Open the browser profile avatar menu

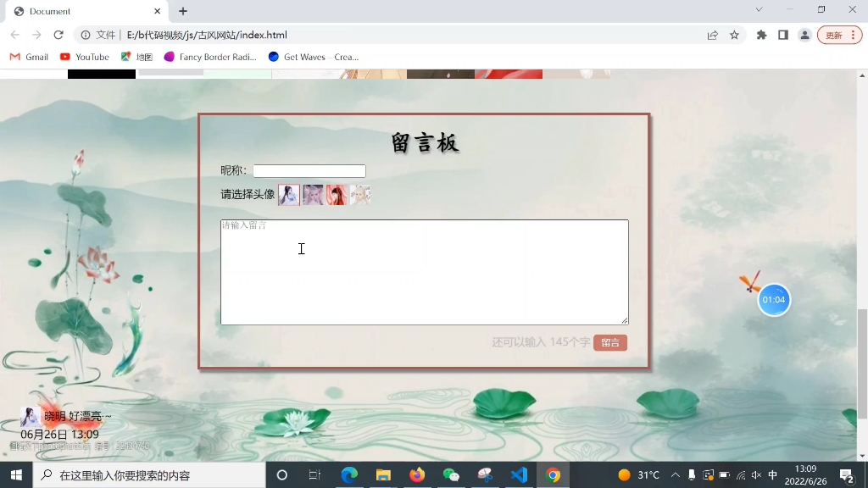pos(804,35)
